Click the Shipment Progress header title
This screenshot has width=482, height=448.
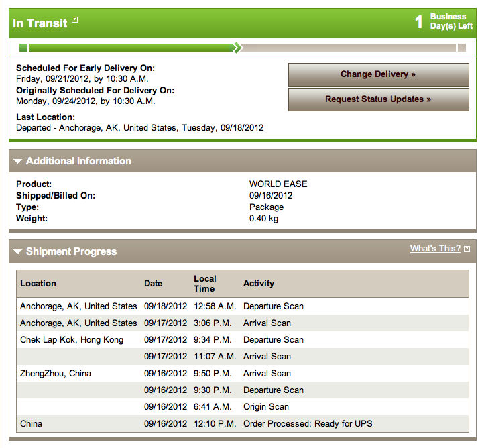[71, 251]
